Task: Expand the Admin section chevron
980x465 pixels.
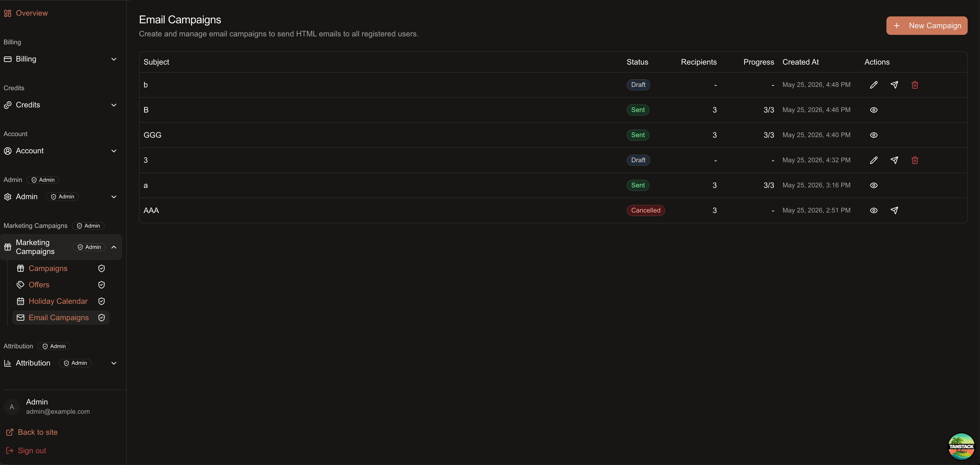Action: click(114, 197)
